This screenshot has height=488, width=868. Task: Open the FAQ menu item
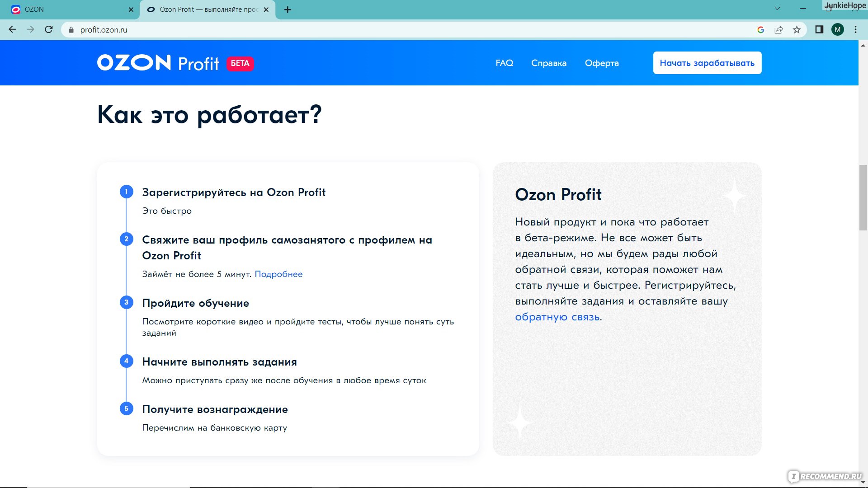[x=504, y=63]
